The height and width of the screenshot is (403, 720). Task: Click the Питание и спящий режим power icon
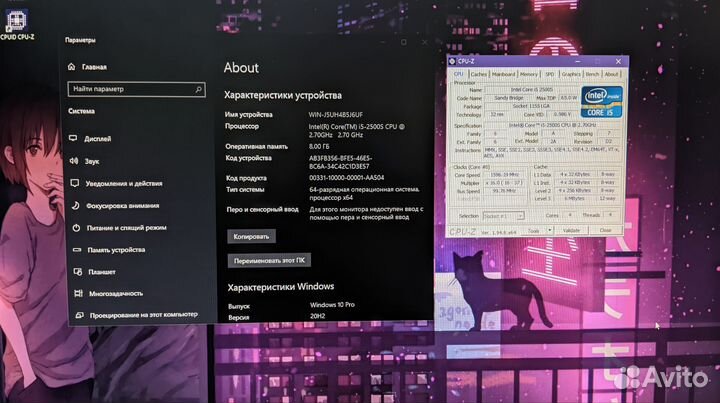click(76, 228)
